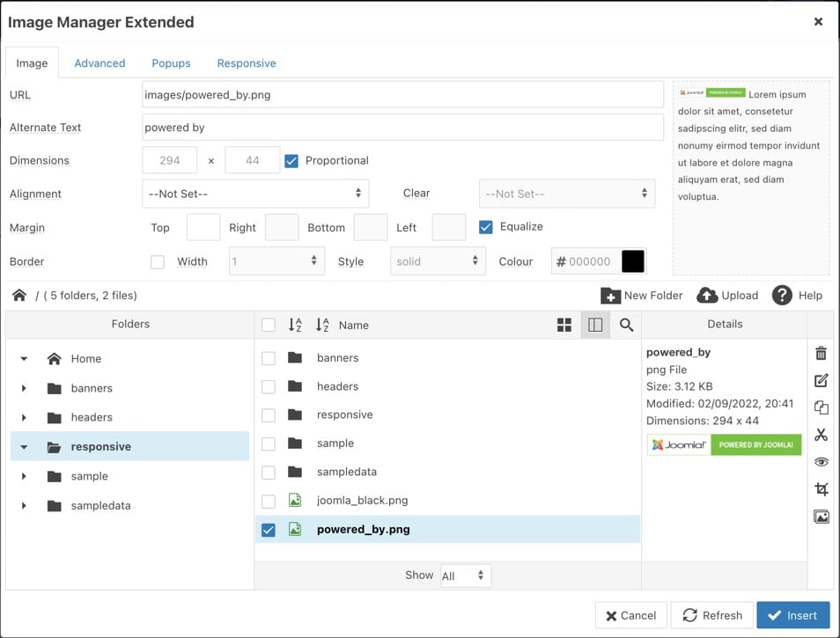The width and height of the screenshot is (840, 638).
Task: Open the Alignment dropdown
Action: pos(254,194)
